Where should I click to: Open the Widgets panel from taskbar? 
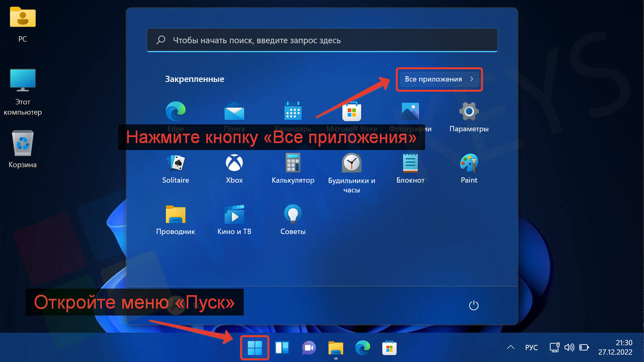coord(282,348)
